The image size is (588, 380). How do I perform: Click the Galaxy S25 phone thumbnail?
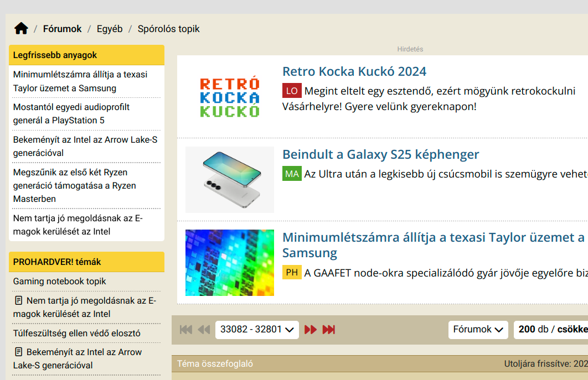230,180
